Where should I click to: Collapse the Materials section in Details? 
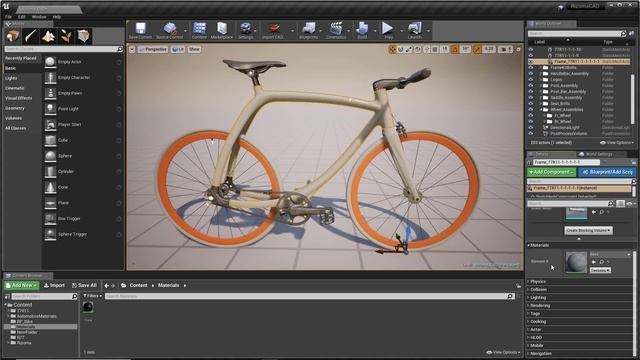(x=529, y=245)
